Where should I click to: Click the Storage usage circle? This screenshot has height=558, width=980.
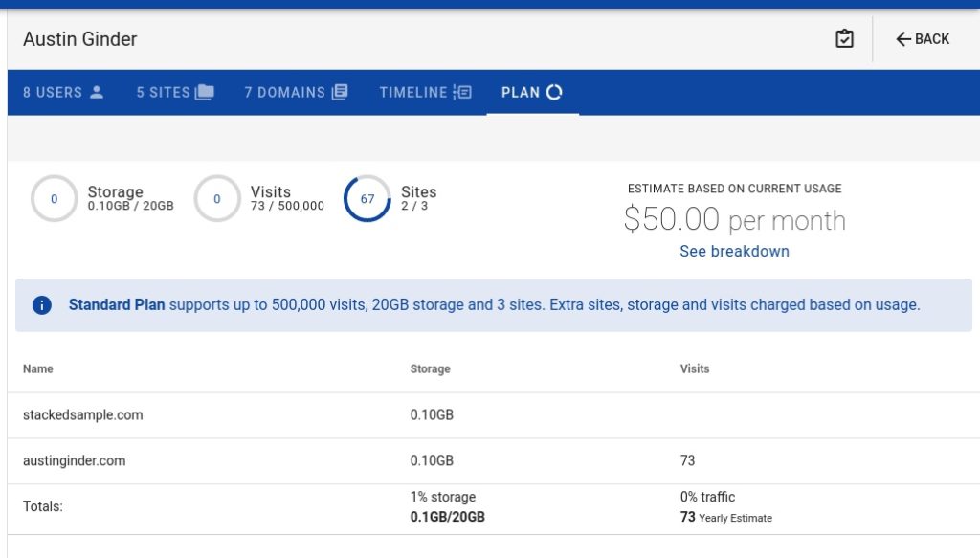point(54,199)
